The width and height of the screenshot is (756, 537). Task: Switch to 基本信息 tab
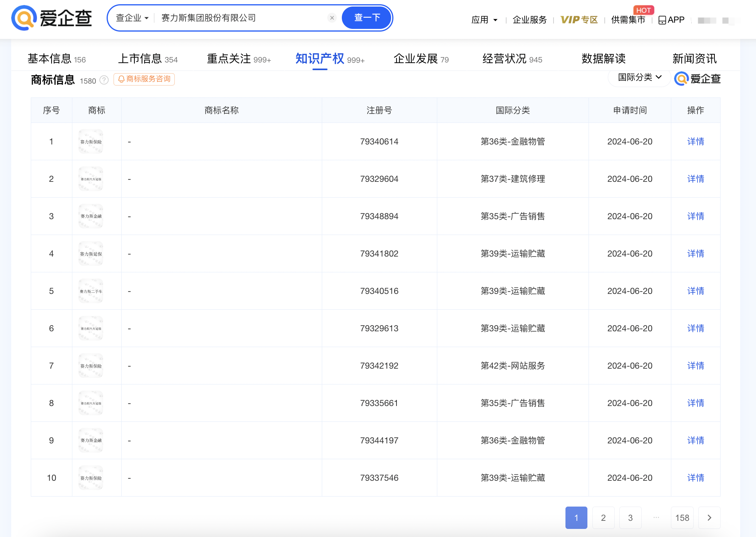(x=57, y=59)
